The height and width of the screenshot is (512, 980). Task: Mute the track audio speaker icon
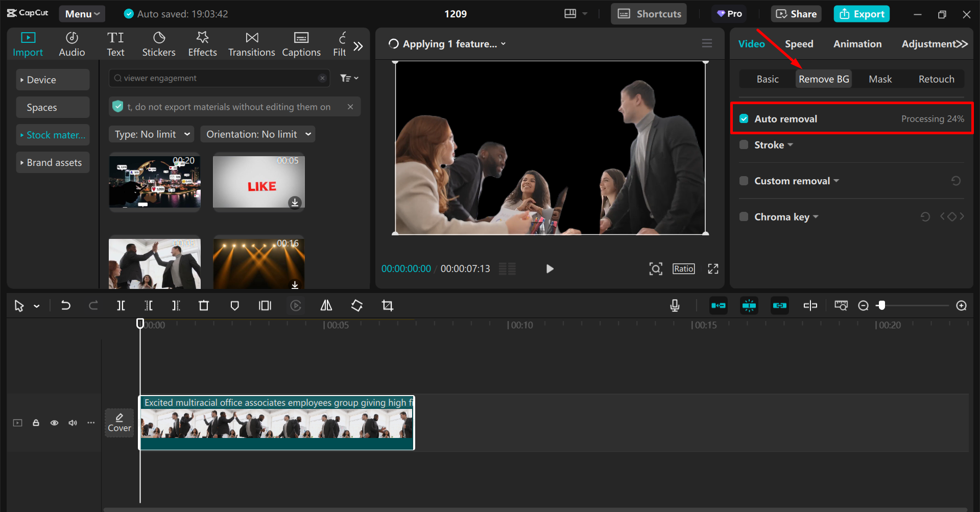73,423
